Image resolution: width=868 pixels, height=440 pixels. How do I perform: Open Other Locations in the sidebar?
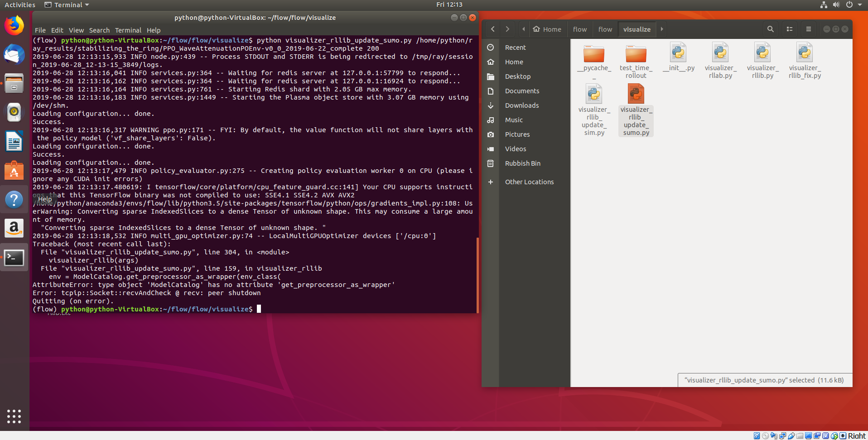tap(529, 182)
